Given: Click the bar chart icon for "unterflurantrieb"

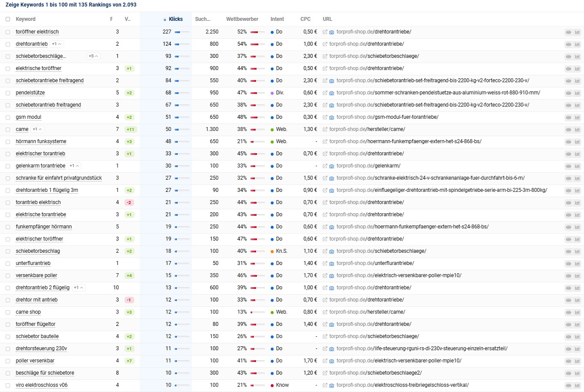Looking at the screenshot, I should (577, 263).
